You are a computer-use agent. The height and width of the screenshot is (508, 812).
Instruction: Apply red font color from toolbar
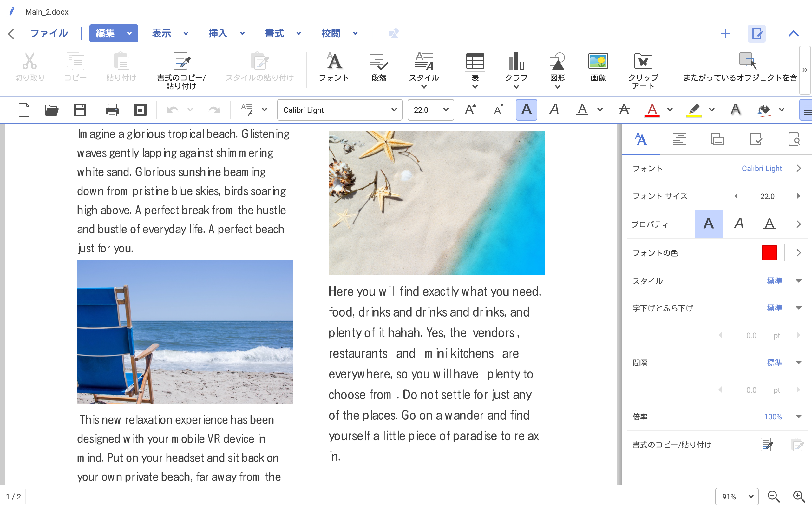point(652,110)
